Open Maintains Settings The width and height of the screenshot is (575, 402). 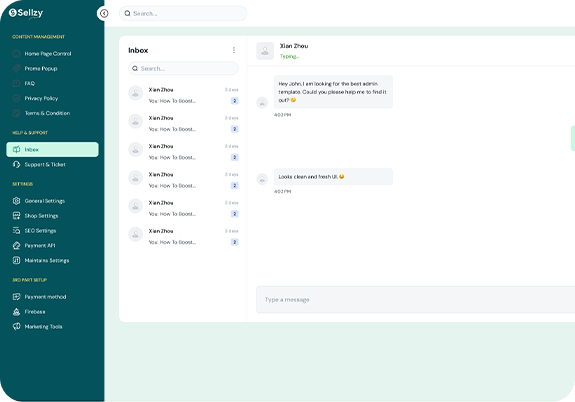[x=52, y=260]
